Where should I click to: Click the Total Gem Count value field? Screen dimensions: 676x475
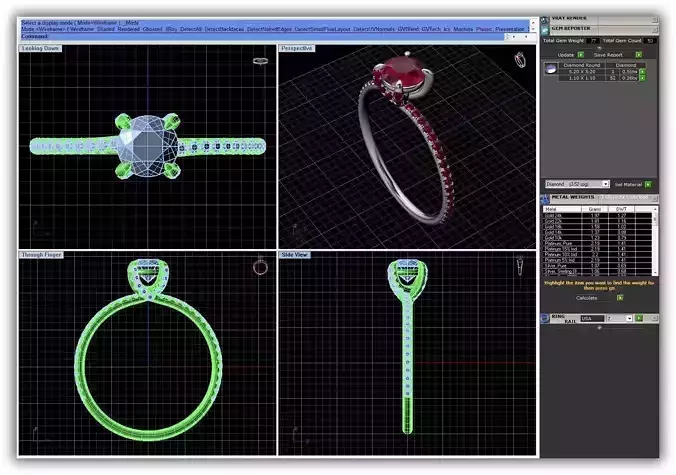tap(650, 41)
